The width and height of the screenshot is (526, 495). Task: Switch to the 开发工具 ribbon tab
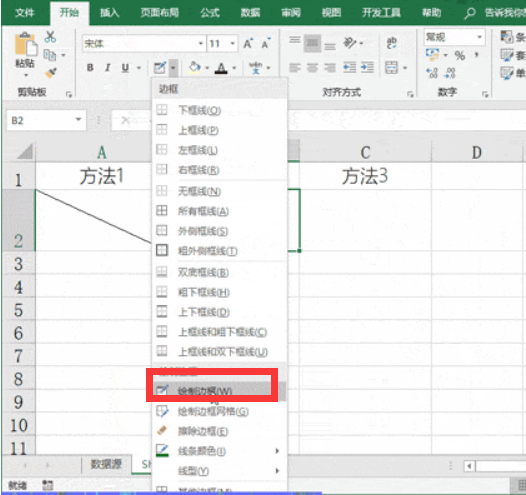[381, 13]
